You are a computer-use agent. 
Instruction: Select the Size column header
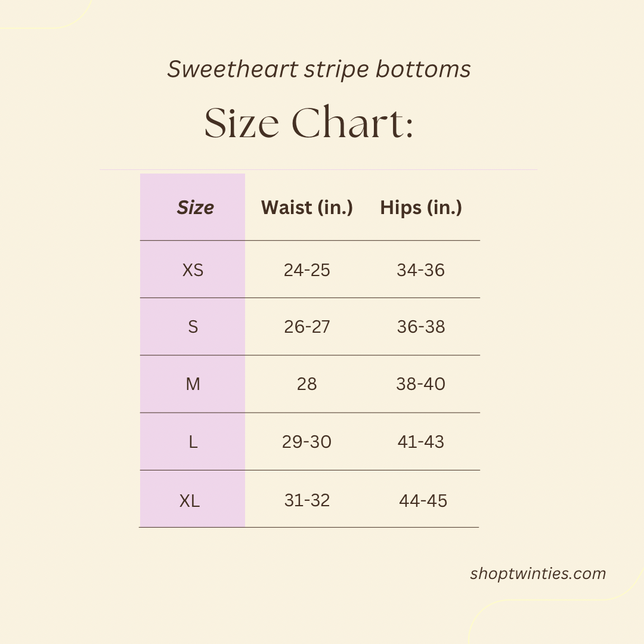click(x=195, y=208)
